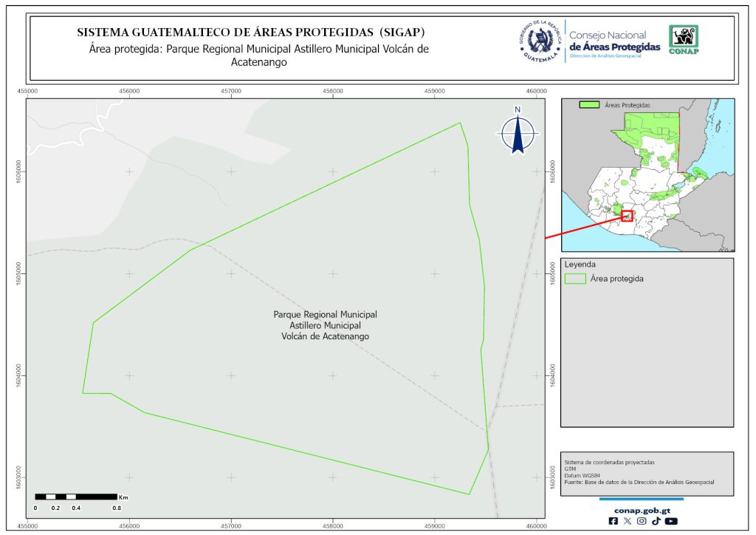Click the scale bar at bottom left
Viewport: 756px width, 535px height.
[x=76, y=497]
